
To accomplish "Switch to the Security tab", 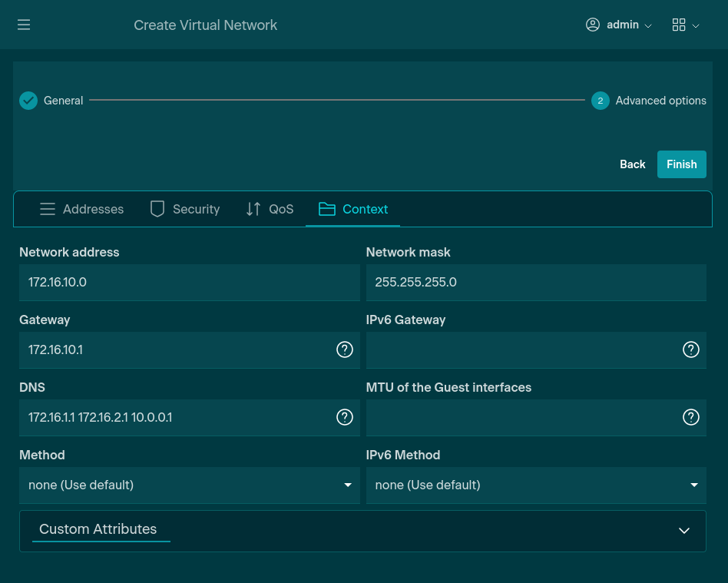I will [184, 209].
